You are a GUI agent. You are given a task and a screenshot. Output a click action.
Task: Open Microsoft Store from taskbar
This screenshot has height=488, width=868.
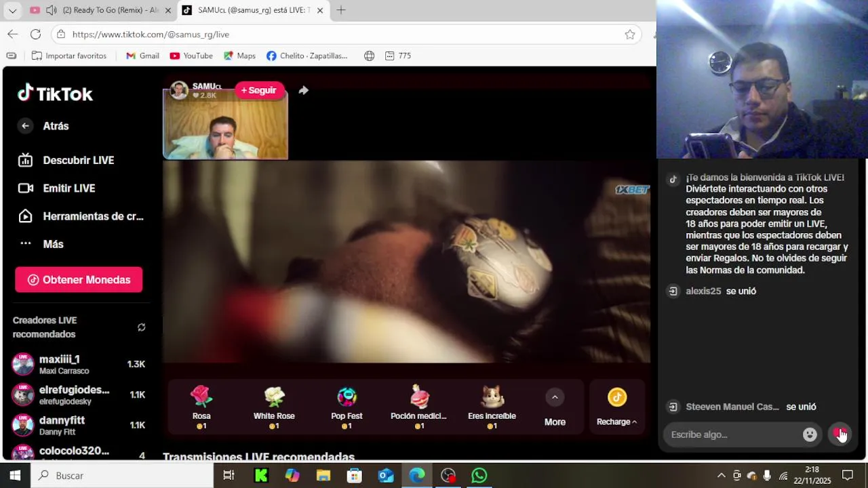tap(355, 475)
